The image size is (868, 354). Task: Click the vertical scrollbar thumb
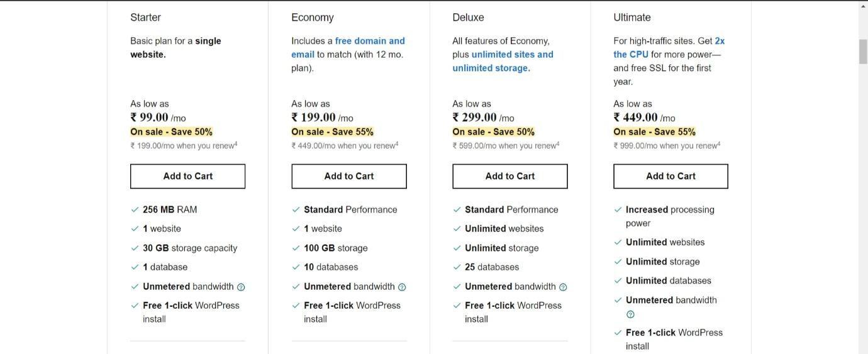[863, 51]
